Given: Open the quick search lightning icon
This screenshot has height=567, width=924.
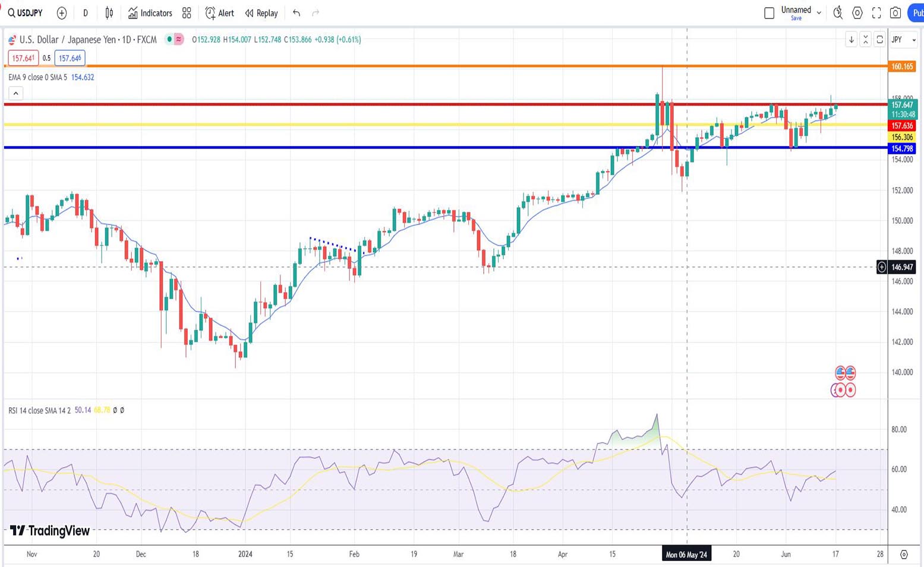Looking at the screenshot, I should point(838,12).
